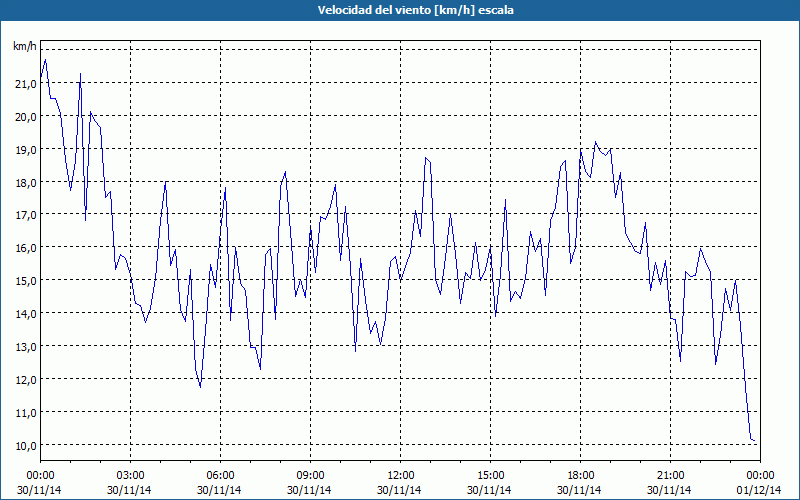This screenshot has height=500, width=800.
Task: Click the 'km/h' unit label
Action: click(x=25, y=46)
